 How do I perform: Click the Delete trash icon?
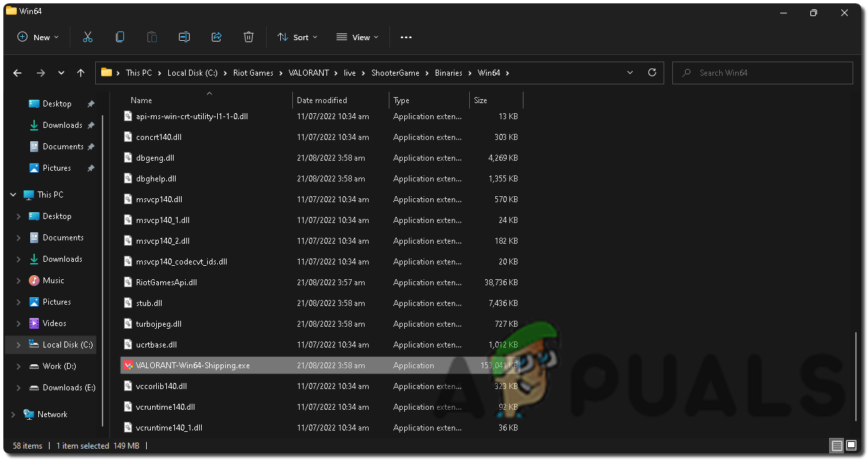click(249, 37)
